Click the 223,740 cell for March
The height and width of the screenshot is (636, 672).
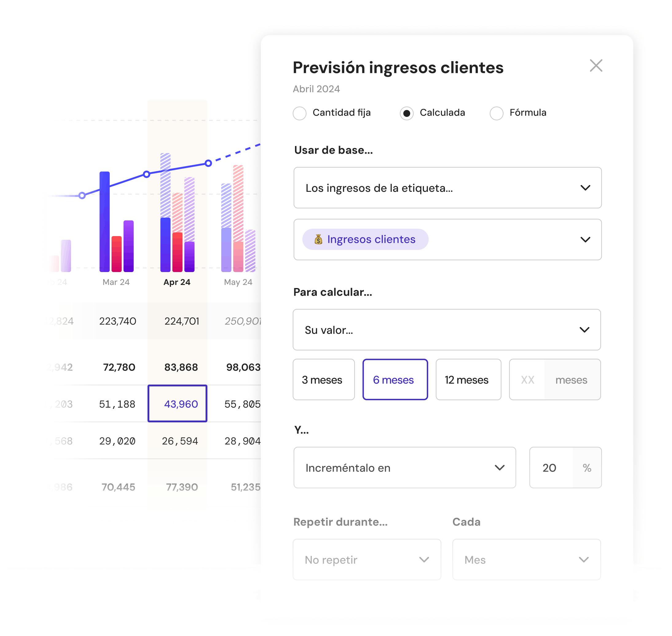point(118,321)
